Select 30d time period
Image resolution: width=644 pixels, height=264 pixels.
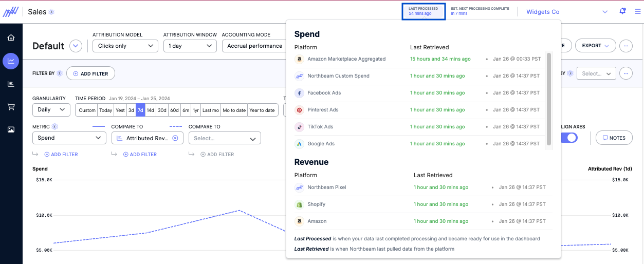162,110
